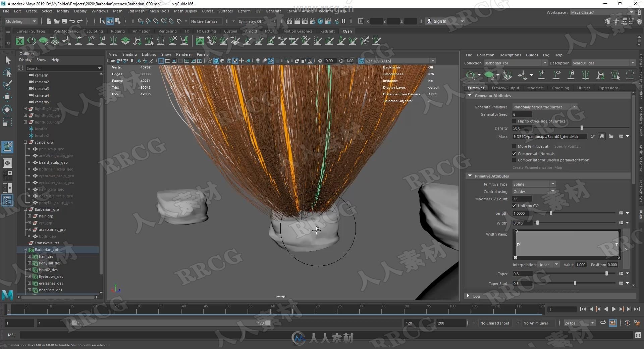Screen dimensions: 644x349
Task: Go to start of playback range
Action: coord(583,309)
